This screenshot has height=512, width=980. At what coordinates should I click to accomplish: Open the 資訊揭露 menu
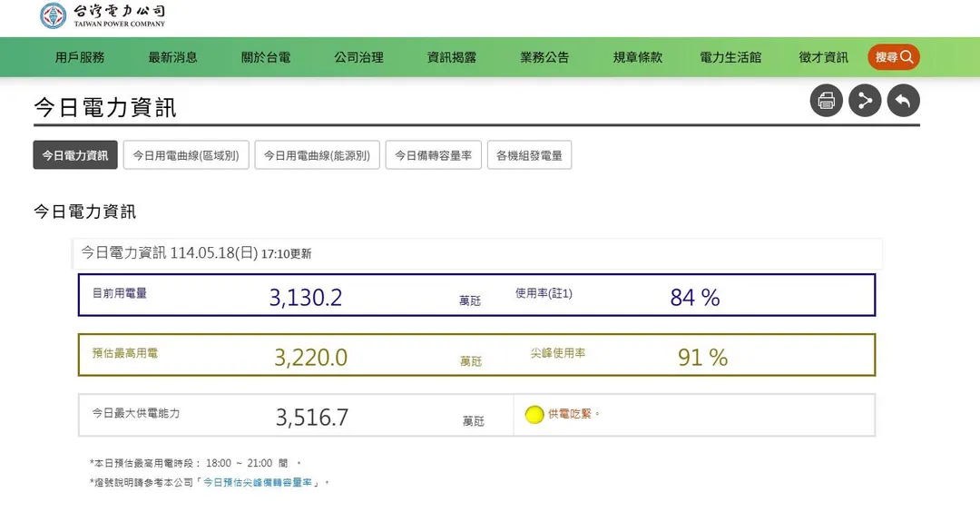[451, 57]
